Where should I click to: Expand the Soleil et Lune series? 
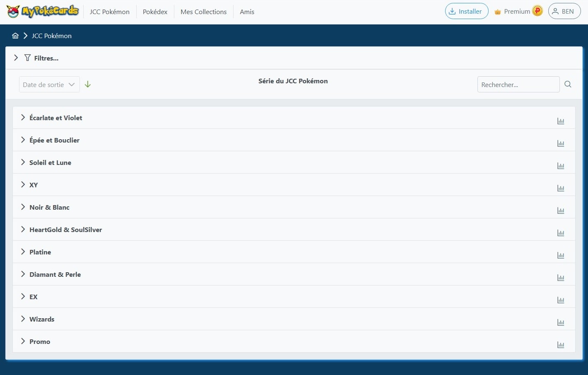coord(50,162)
